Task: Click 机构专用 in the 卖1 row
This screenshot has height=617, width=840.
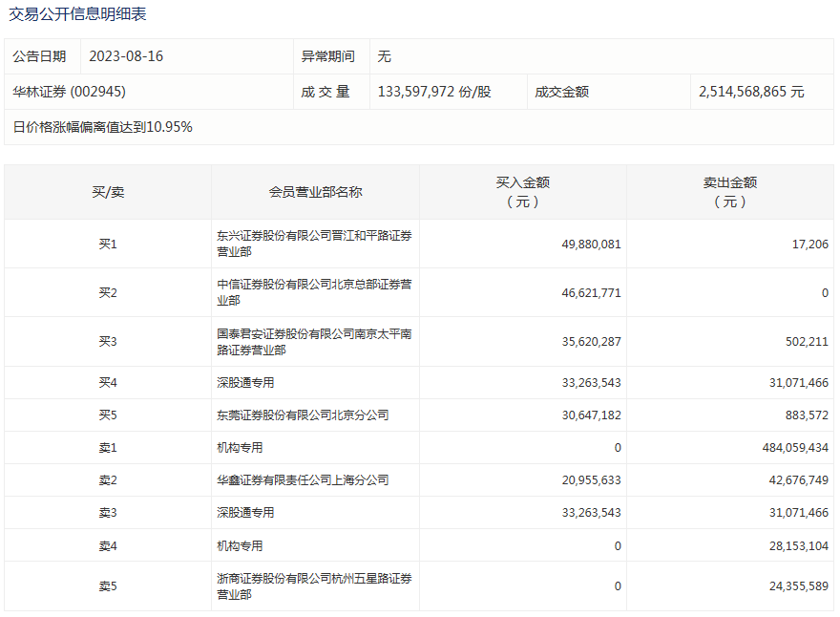Action: coord(240,448)
